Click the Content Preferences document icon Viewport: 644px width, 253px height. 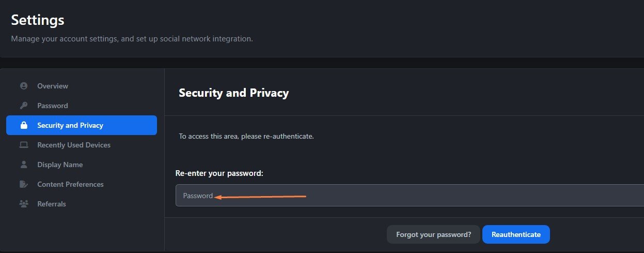click(x=23, y=184)
